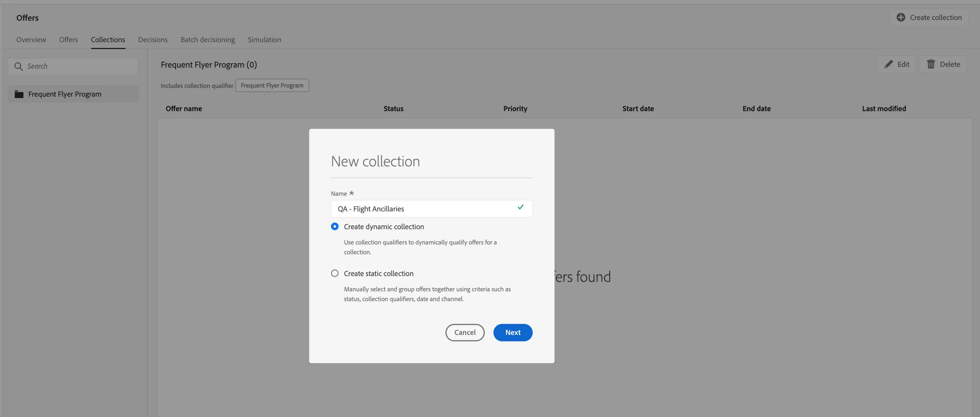This screenshot has width=980, height=417.
Task: Click the Start date column header
Action: pyautogui.click(x=638, y=109)
